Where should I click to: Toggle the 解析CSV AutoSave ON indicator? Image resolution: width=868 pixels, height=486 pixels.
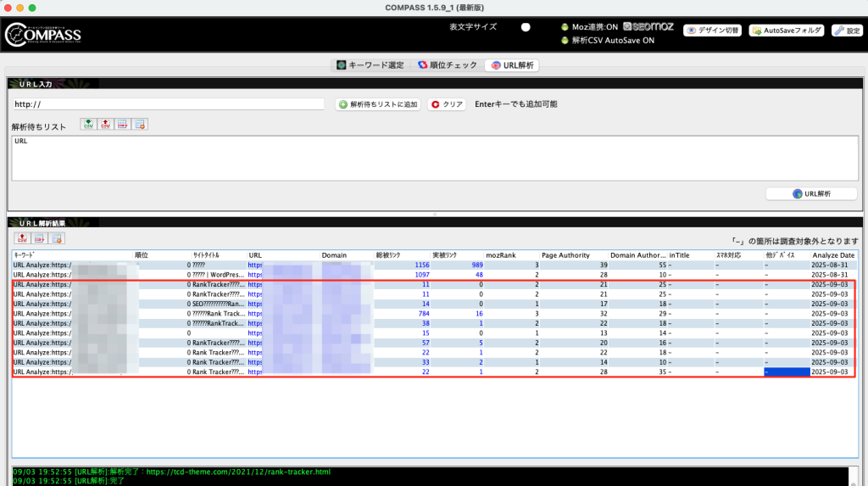tap(565, 41)
